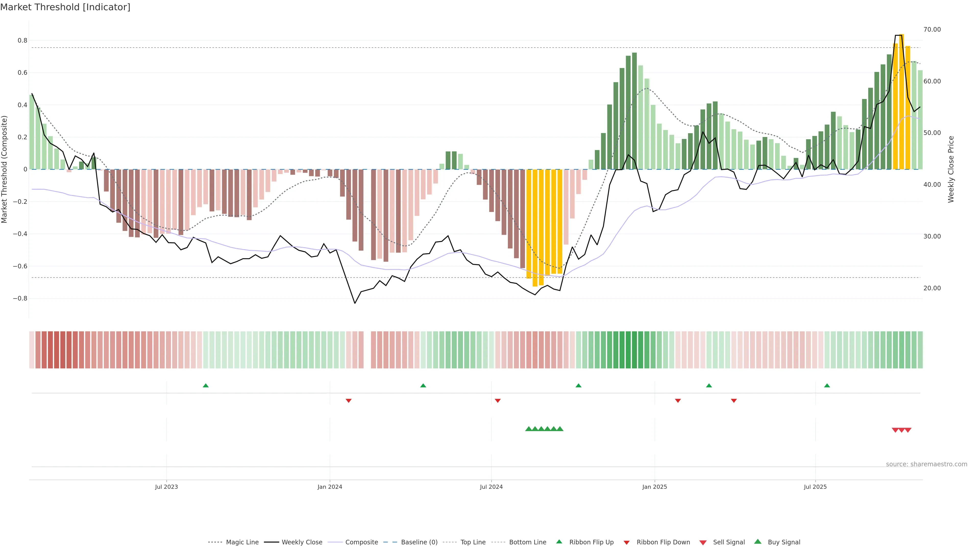
Task: Click the Jan 2025 x-axis label
Action: pos(654,487)
